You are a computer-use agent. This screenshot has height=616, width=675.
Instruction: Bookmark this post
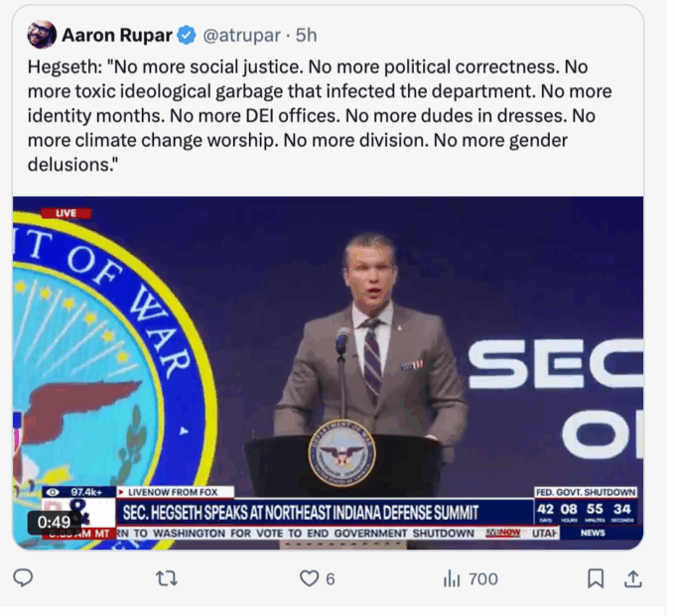(x=595, y=578)
